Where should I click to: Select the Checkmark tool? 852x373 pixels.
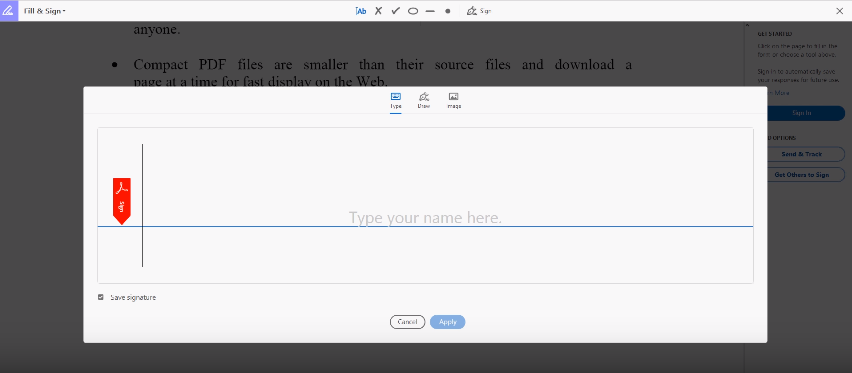pyautogui.click(x=396, y=11)
